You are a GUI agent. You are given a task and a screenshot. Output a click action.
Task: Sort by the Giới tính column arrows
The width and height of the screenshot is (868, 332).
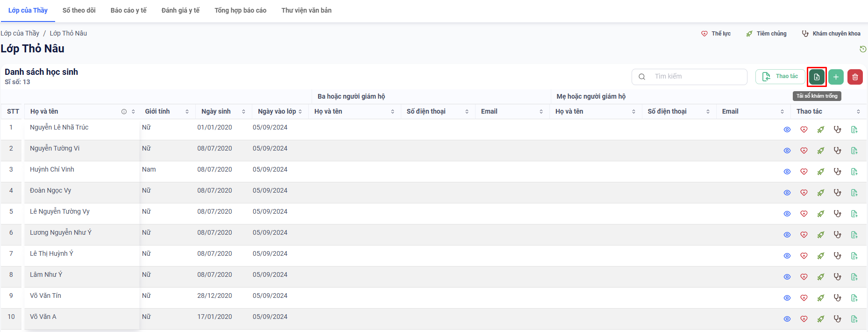pyautogui.click(x=187, y=112)
